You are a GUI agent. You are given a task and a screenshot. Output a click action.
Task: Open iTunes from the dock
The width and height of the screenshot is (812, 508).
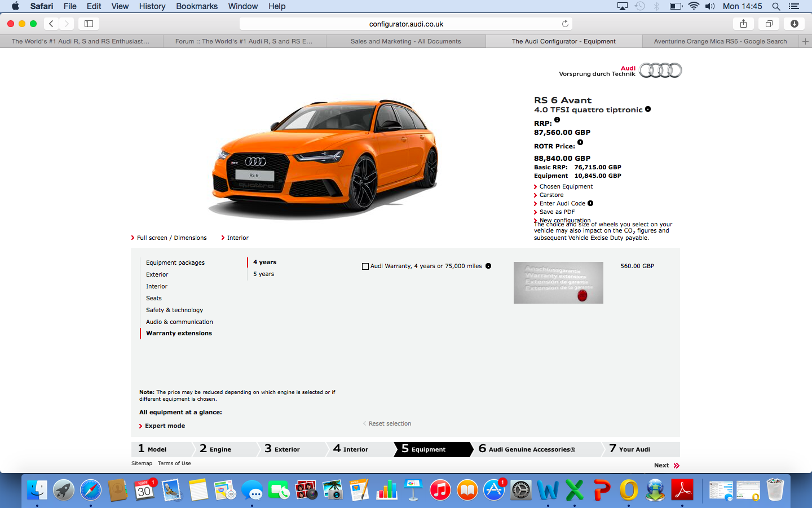(x=440, y=490)
